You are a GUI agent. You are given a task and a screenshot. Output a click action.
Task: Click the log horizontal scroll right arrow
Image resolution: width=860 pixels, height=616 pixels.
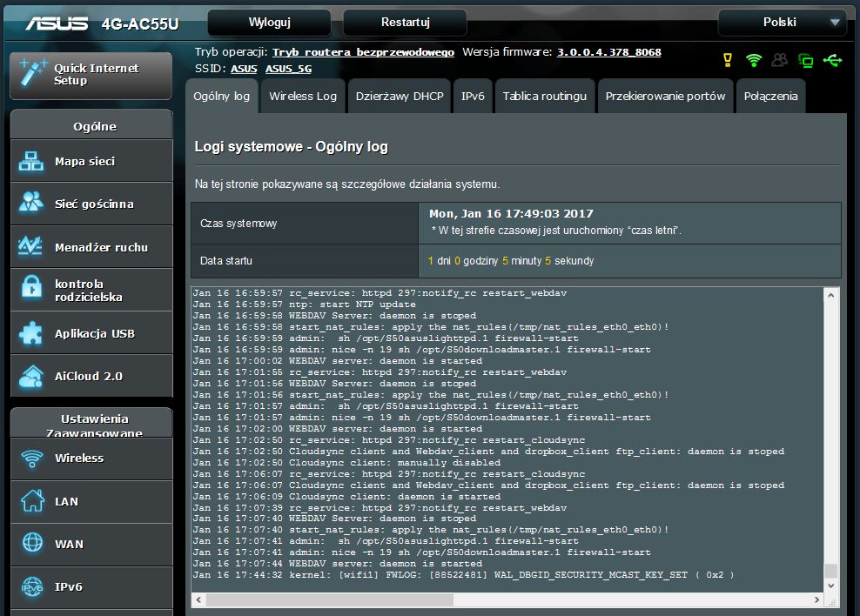[x=817, y=600]
